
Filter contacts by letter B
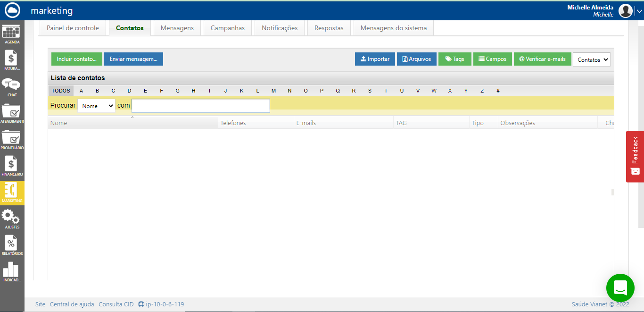pos(98,91)
